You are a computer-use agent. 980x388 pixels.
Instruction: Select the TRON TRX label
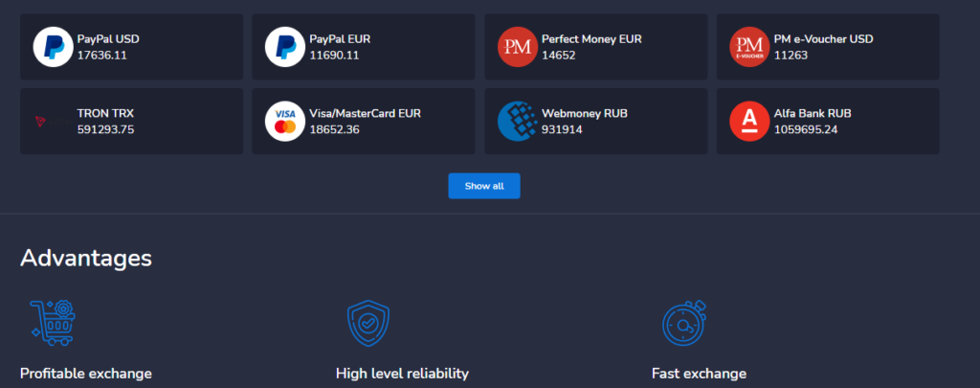105,113
